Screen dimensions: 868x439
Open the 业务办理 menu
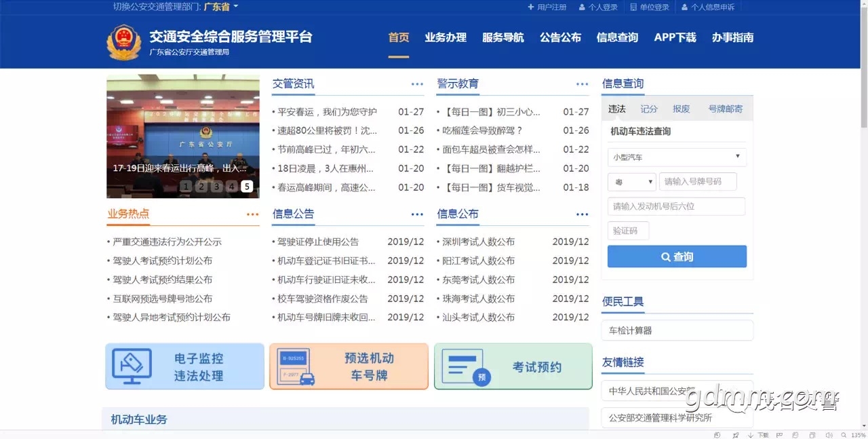click(446, 38)
